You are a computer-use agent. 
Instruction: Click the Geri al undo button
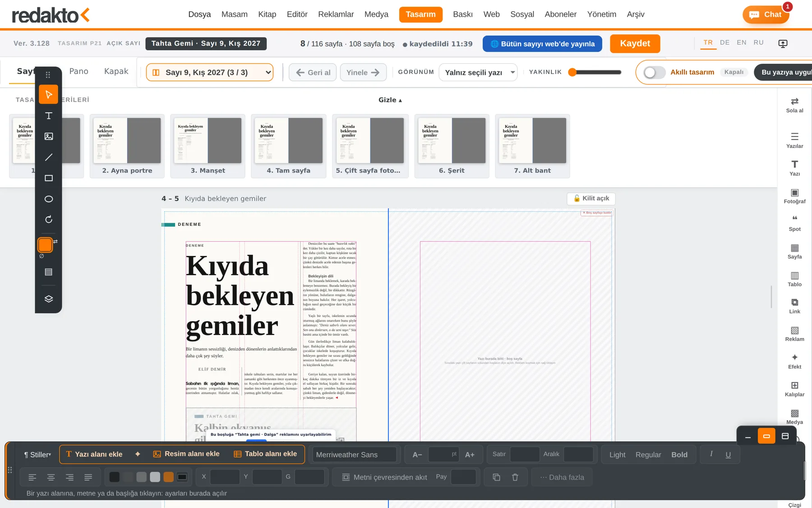tap(313, 72)
